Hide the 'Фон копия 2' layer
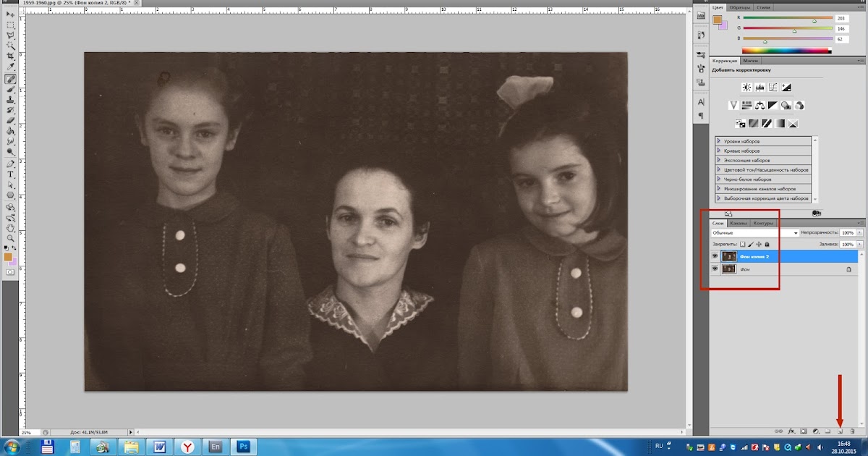This screenshot has width=868, height=456. click(x=715, y=256)
